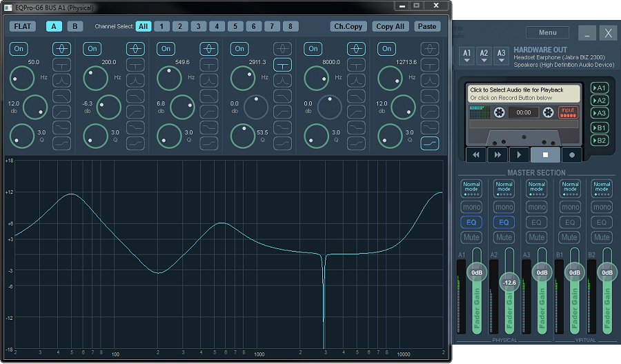Stop cassette playback
The width and height of the screenshot is (621, 364).
coord(546,154)
